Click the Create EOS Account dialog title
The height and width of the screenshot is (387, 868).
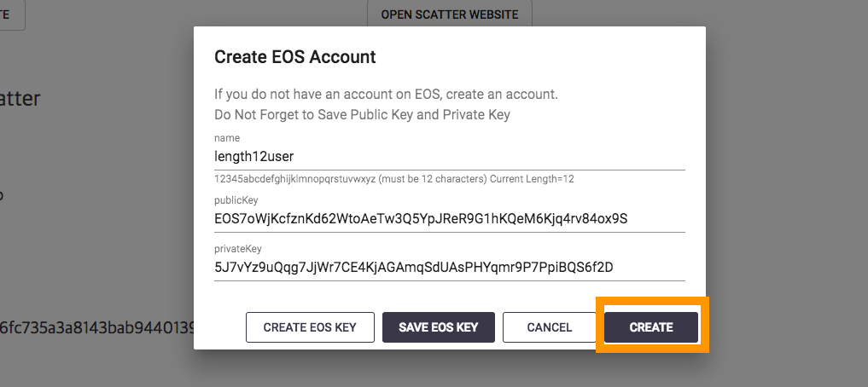coord(295,58)
